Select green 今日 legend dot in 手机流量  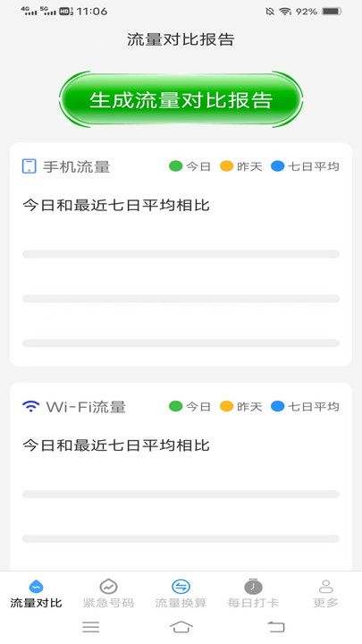coord(176,166)
